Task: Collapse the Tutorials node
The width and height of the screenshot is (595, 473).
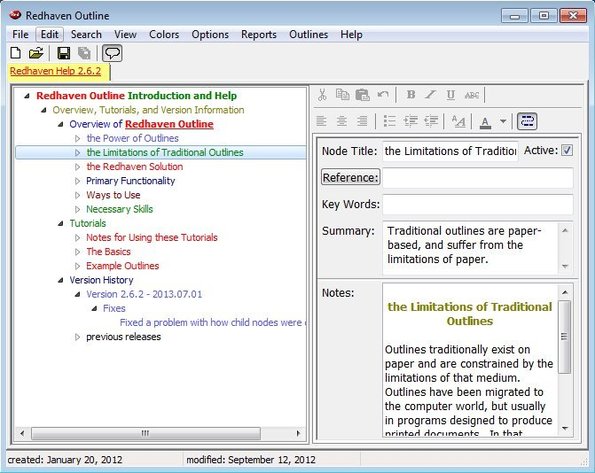Action: (x=60, y=224)
